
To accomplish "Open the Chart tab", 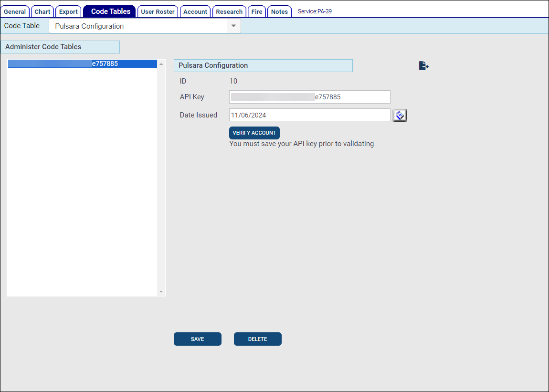I will [42, 11].
